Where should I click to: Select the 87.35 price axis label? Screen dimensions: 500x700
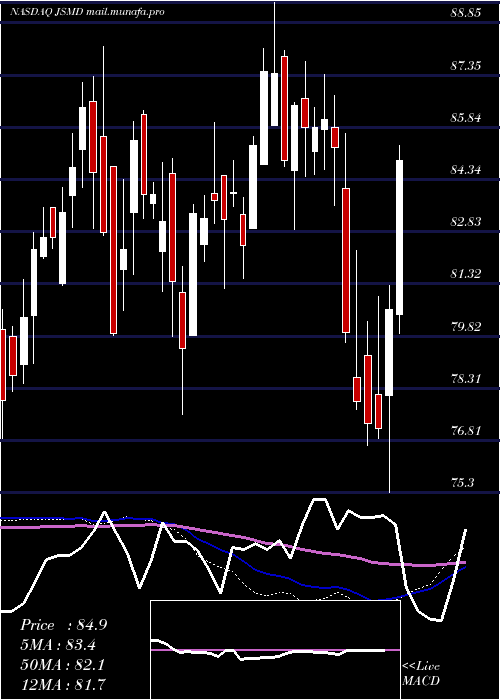[466, 66]
